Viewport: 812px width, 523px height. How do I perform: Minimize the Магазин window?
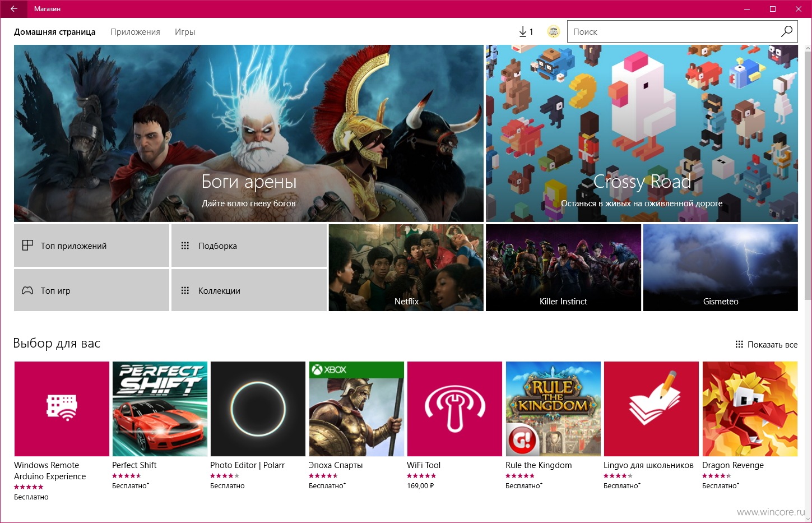pyautogui.click(x=747, y=9)
